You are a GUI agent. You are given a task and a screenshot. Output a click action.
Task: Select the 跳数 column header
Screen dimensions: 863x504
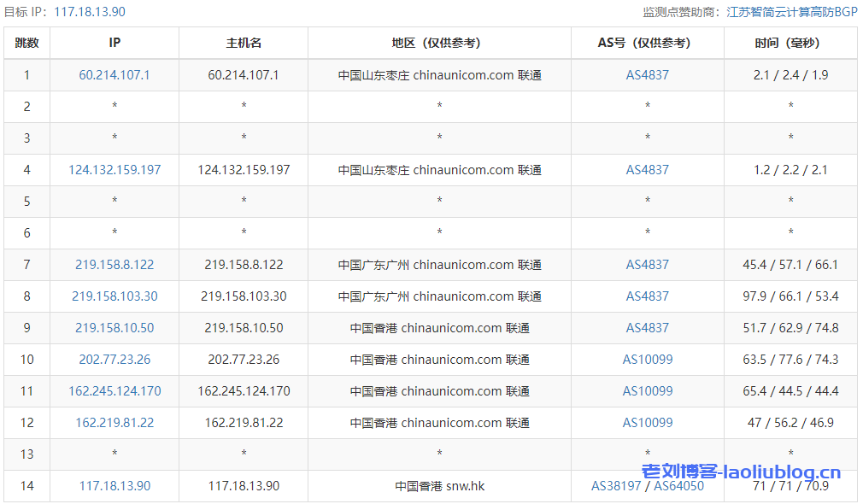click(x=27, y=43)
